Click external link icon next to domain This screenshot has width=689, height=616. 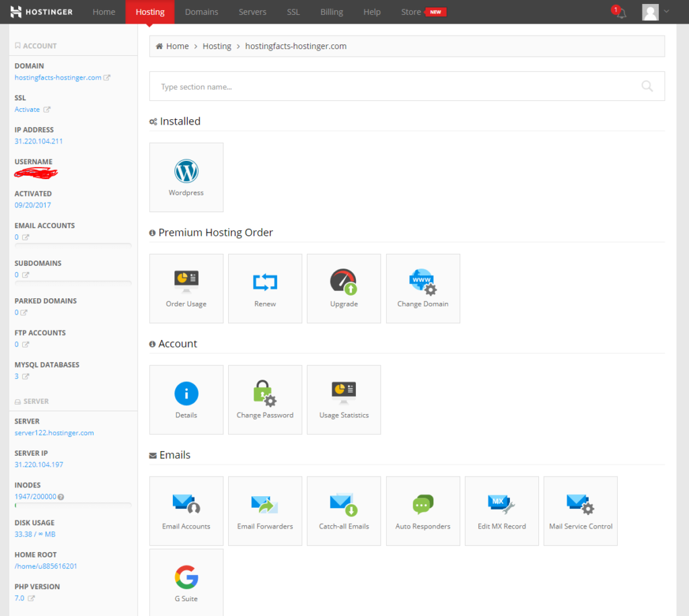(107, 77)
